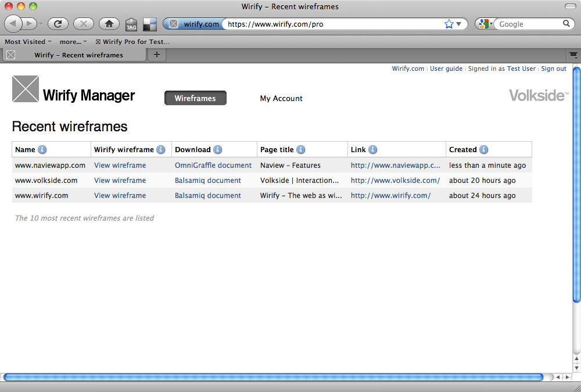Click the scroll up arrow
The height and width of the screenshot is (392, 581).
click(576, 358)
